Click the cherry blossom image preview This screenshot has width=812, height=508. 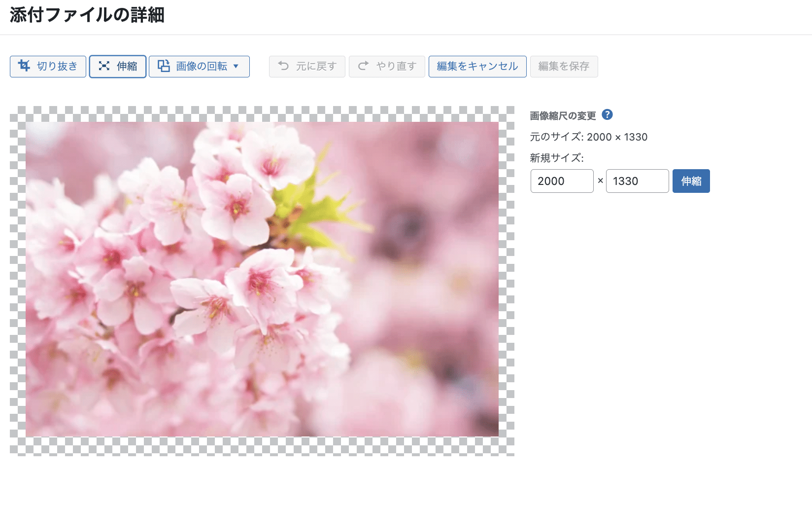[x=262, y=279]
